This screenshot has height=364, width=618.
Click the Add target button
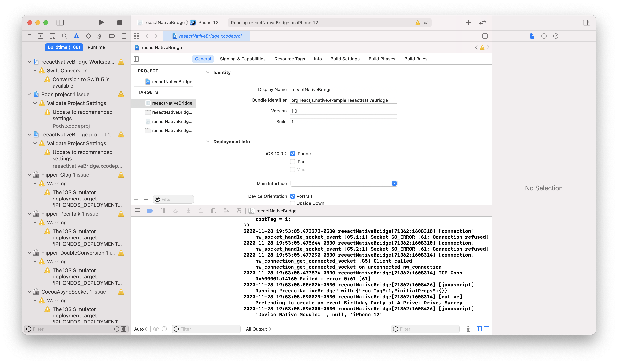pyautogui.click(x=136, y=199)
